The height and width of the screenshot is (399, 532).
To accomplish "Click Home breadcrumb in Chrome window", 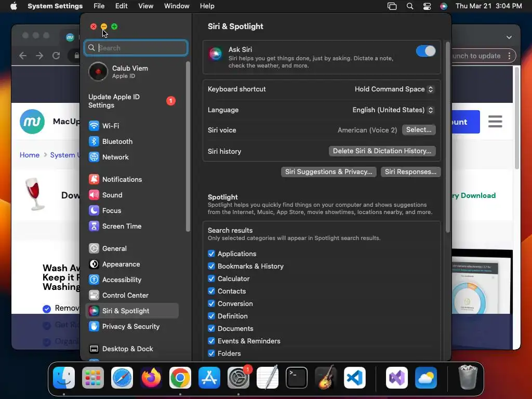I will pos(30,155).
